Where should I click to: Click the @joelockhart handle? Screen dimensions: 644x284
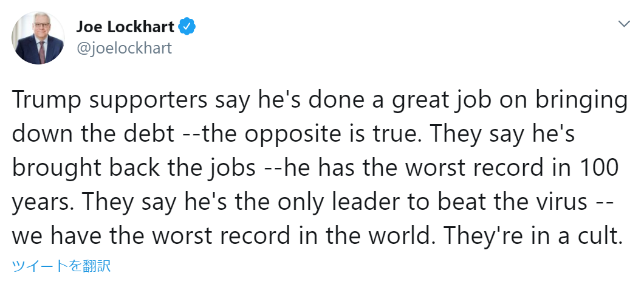click(x=124, y=48)
